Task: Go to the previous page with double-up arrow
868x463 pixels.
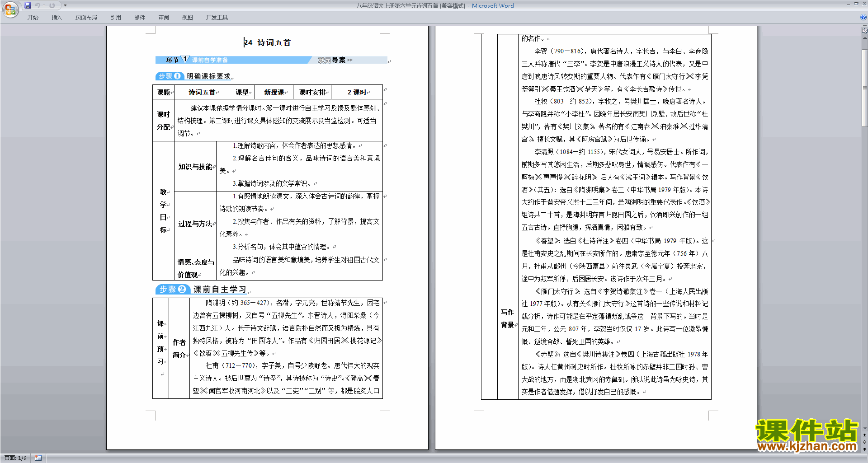Action: [x=864, y=435]
